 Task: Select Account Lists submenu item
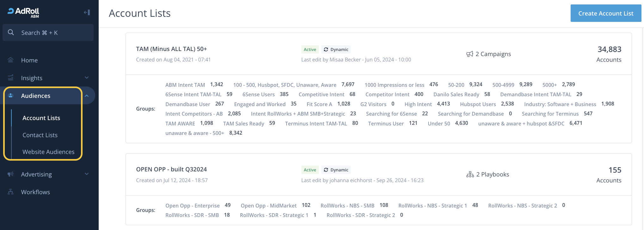coord(41,118)
